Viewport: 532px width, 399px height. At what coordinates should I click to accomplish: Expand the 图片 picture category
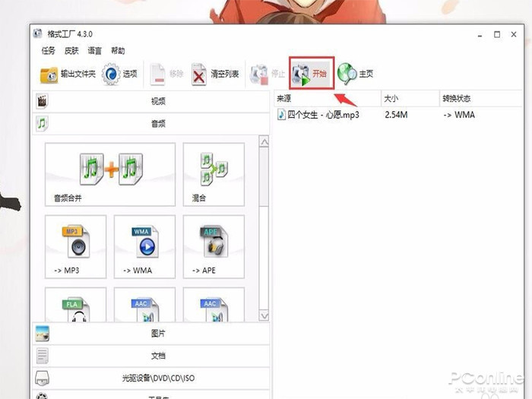coord(157,334)
